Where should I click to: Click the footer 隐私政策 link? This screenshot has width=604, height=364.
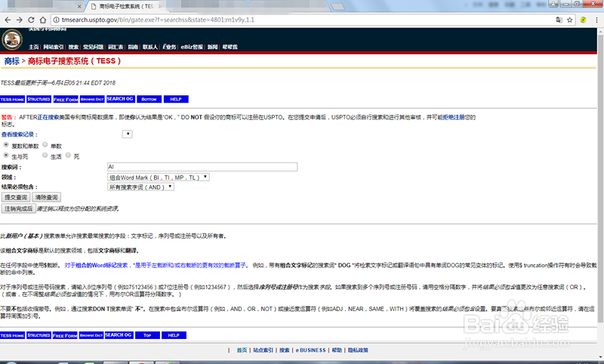[x=358, y=350]
